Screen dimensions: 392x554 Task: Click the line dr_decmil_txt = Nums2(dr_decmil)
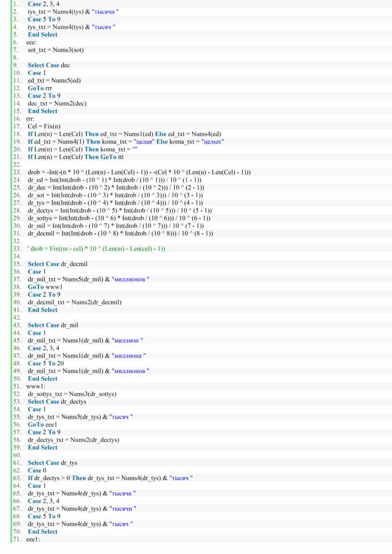point(74,302)
